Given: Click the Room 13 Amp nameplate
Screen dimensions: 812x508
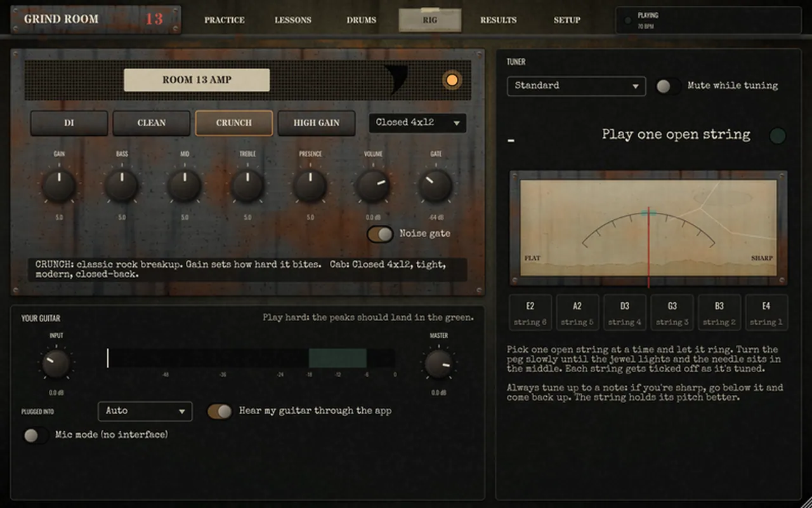Looking at the screenshot, I should tap(197, 80).
